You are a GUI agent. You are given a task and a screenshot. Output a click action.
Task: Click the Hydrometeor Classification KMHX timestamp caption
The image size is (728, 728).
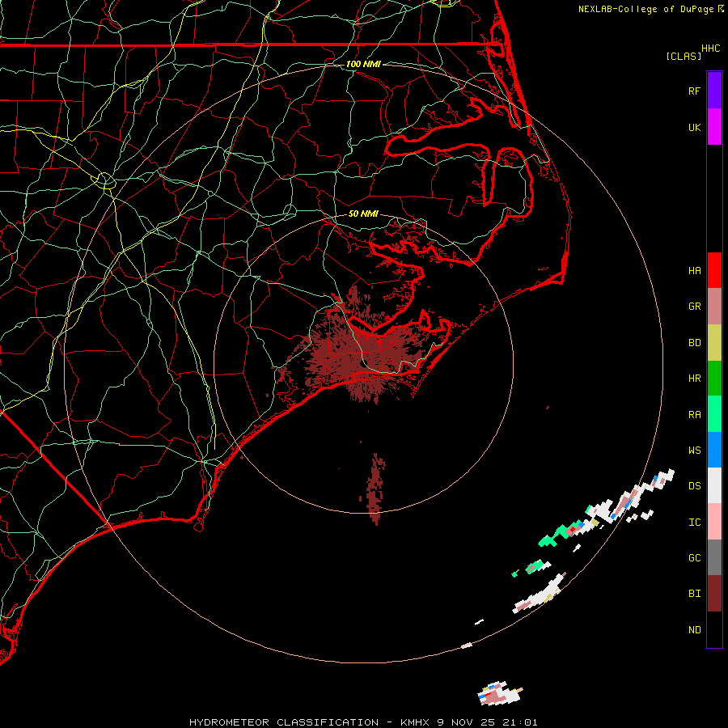coord(363,722)
